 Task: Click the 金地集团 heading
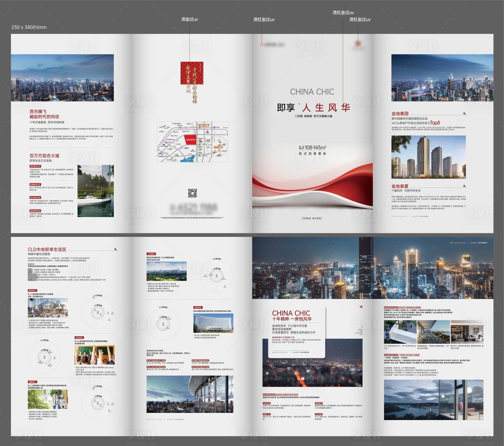400,114
